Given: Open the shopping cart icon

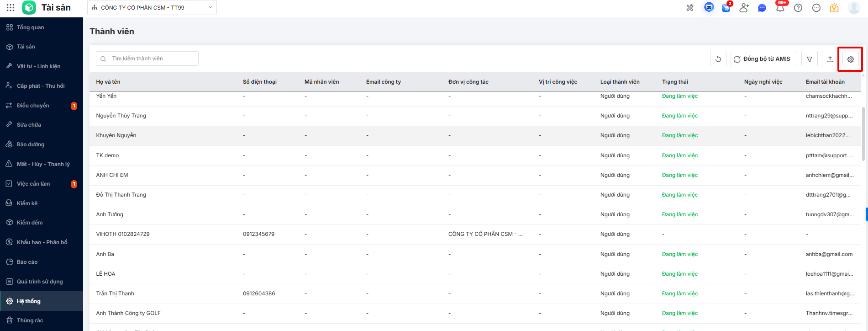Looking at the screenshot, I should [726, 8].
